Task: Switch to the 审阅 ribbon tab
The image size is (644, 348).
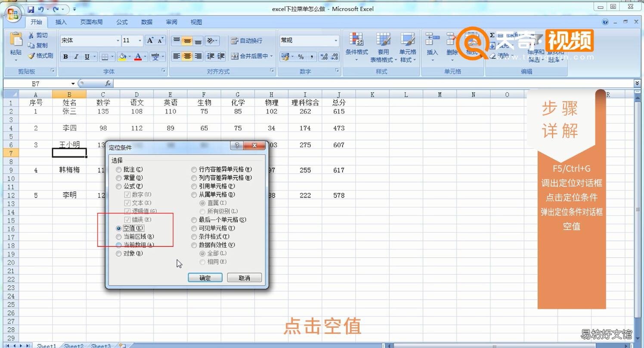Action: [171, 22]
